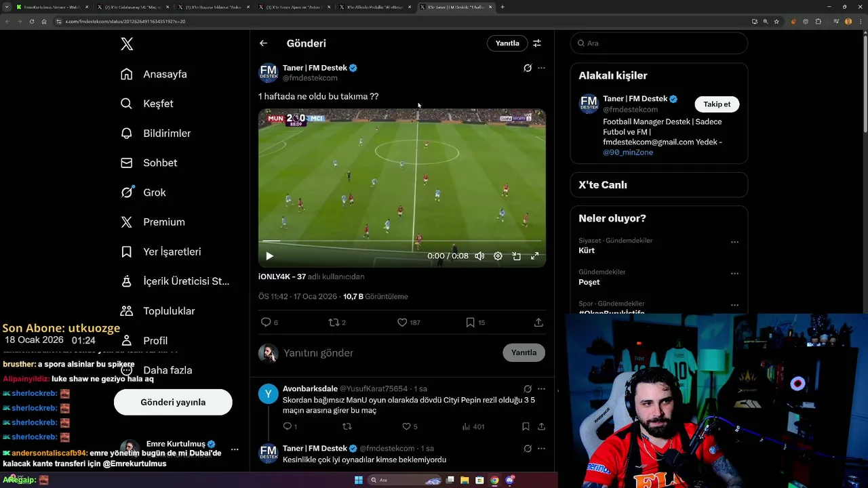This screenshot has width=868, height=488.
Task: Share Avonbarksdale reply
Action: coord(541,426)
